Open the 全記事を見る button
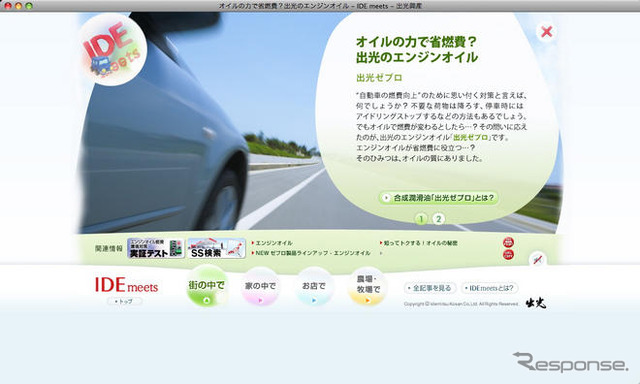 point(430,288)
